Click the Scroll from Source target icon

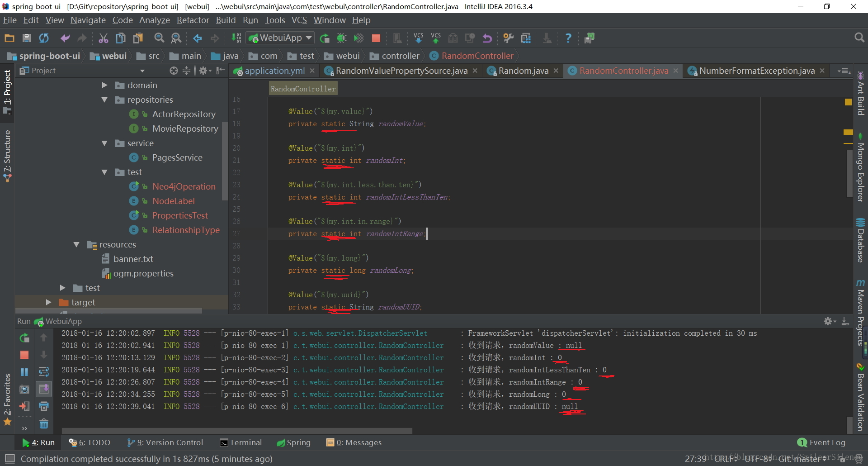pyautogui.click(x=174, y=71)
